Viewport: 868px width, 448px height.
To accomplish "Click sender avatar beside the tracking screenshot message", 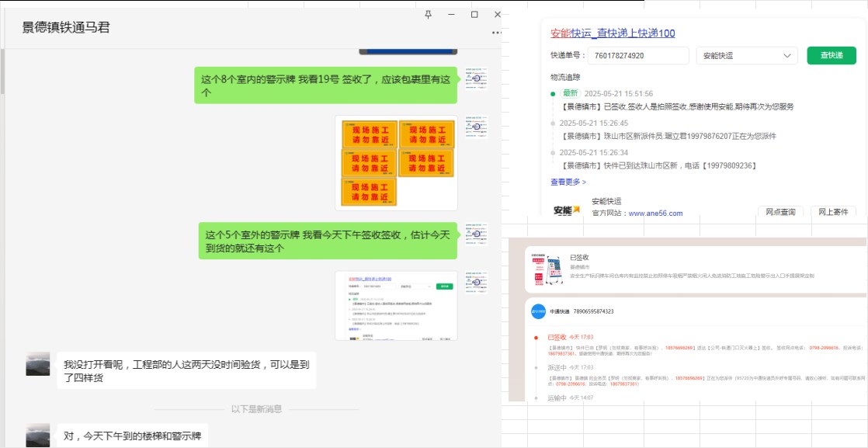I will click(476, 282).
